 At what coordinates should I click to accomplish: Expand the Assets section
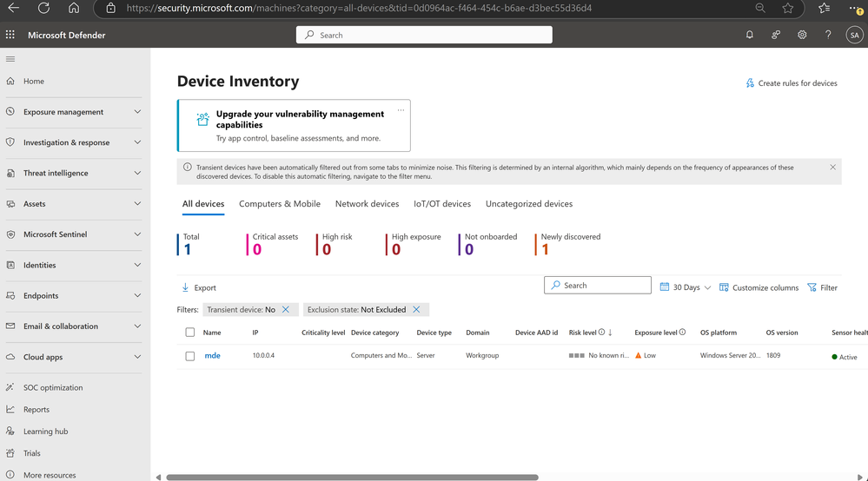pos(137,203)
